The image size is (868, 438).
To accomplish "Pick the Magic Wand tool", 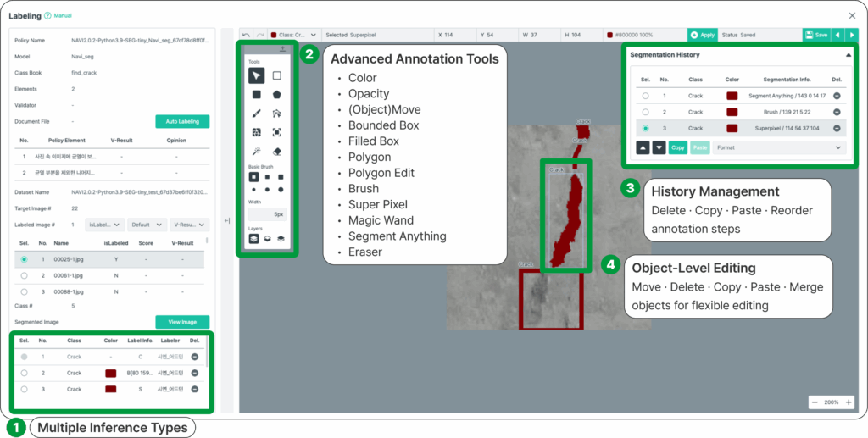I will (x=256, y=151).
